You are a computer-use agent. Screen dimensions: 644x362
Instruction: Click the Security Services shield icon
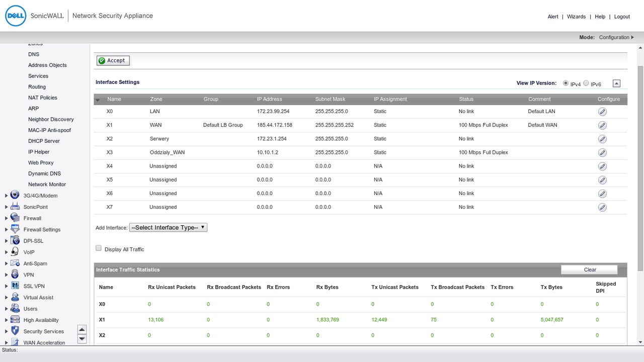tap(15, 331)
